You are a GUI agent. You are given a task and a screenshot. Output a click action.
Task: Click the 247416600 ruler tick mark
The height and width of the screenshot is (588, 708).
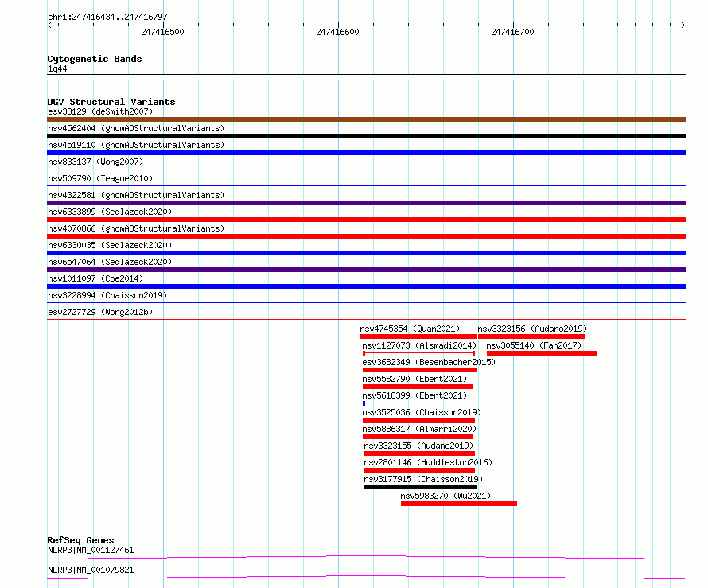338,24
